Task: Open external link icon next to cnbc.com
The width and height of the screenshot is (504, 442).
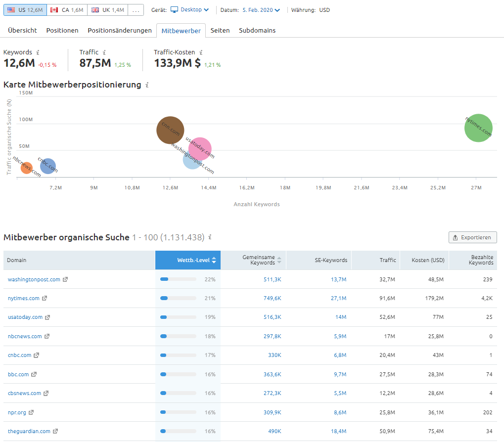Action: tap(36, 355)
